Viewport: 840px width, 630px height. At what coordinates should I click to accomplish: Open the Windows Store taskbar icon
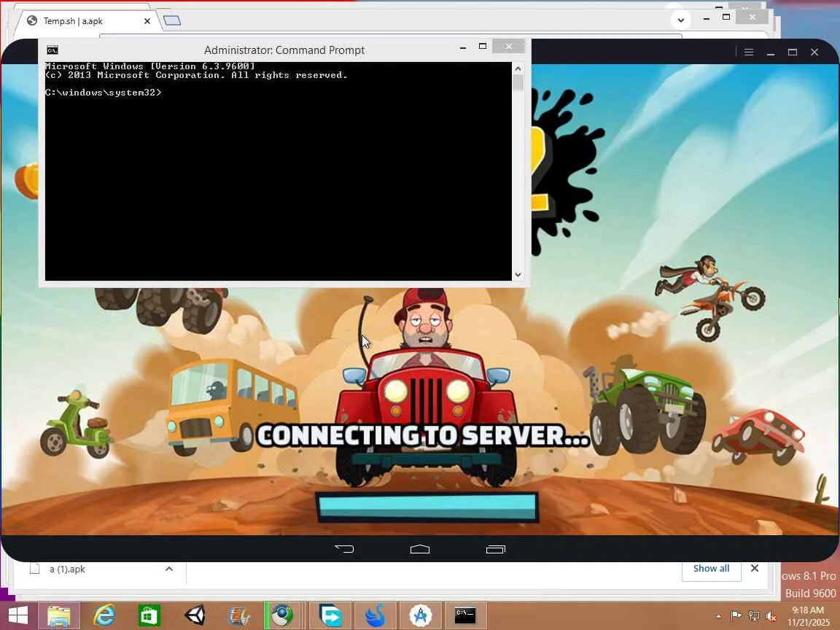149,615
